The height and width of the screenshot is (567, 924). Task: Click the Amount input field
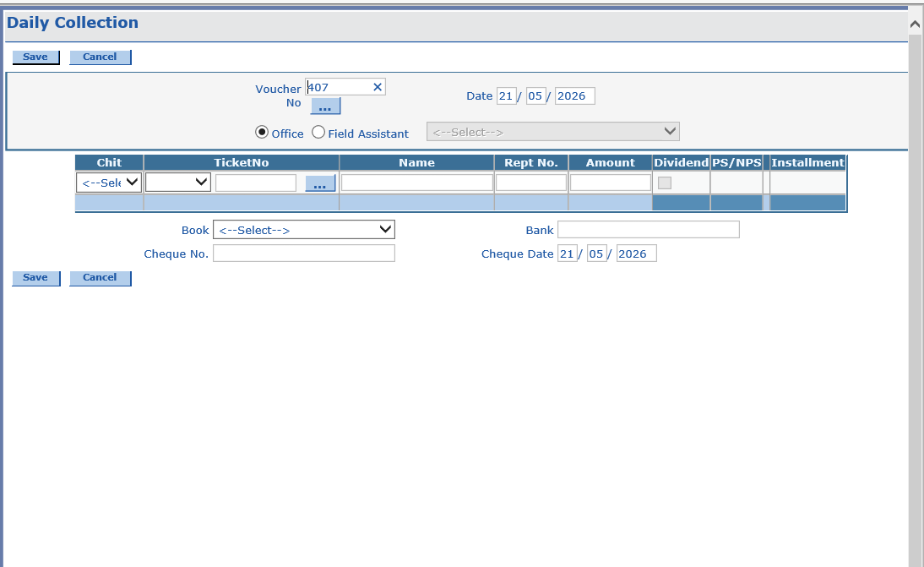point(611,183)
